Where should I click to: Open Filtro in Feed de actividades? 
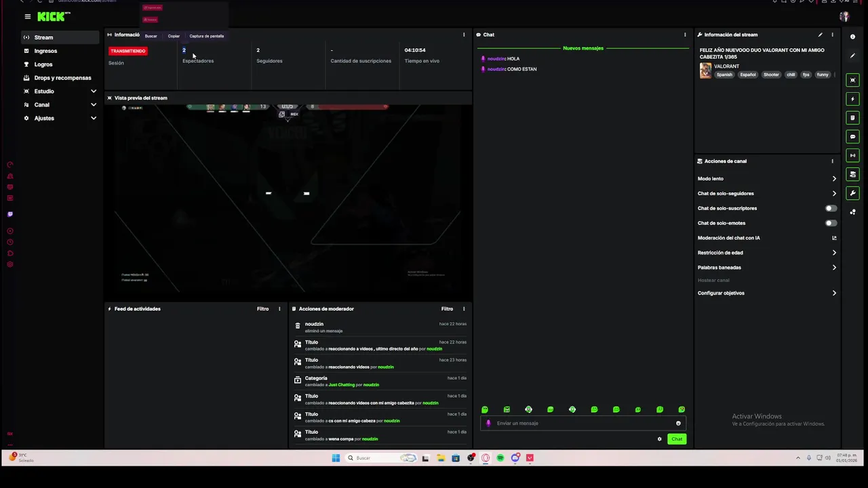coord(262,309)
